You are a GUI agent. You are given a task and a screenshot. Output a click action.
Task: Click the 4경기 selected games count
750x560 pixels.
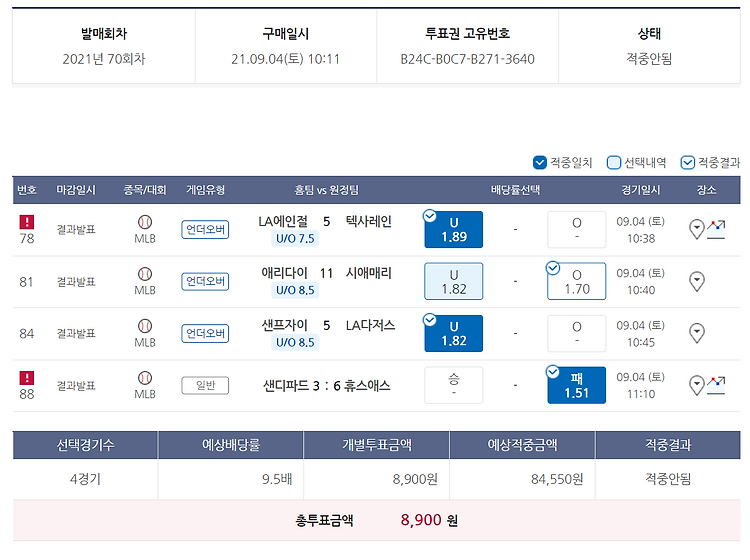pos(85,479)
